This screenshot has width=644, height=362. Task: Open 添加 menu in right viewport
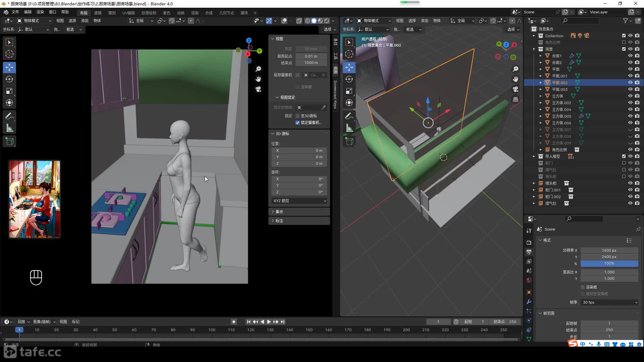(425, 21)
